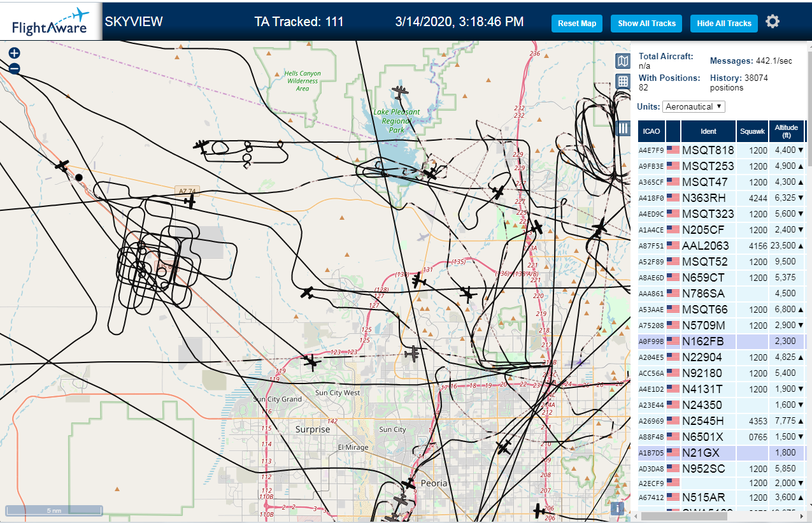Select aircraft icon next to the black dot marker

[62, 166]
